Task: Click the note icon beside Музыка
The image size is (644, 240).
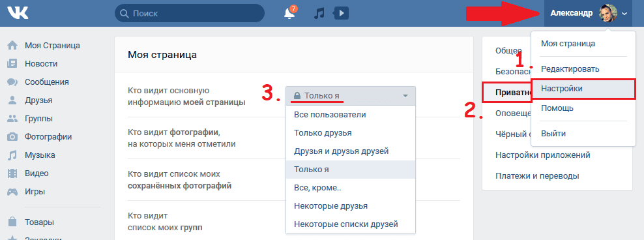Action: pos(12,155)
